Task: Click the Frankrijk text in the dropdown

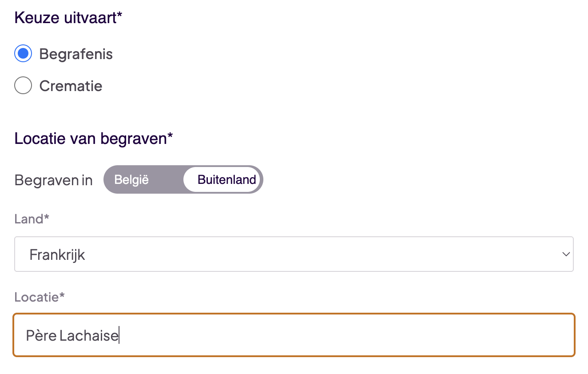Action: coord(57,254)
